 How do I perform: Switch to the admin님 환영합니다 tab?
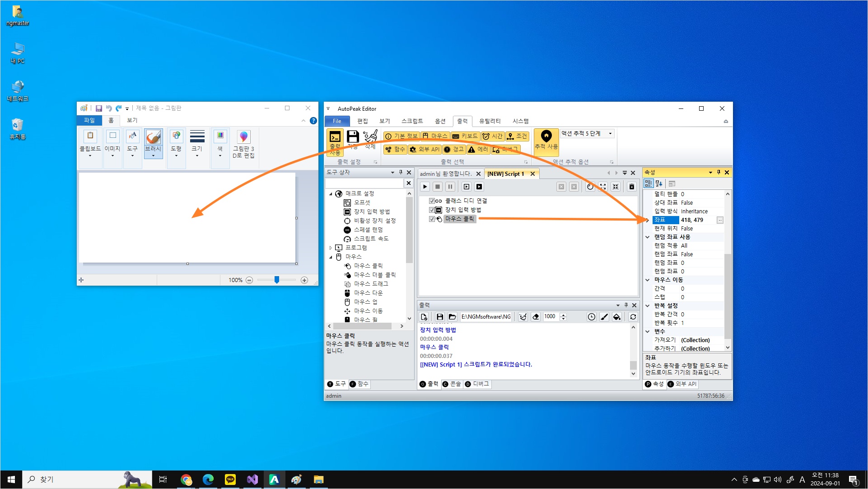tap(445, 174)
